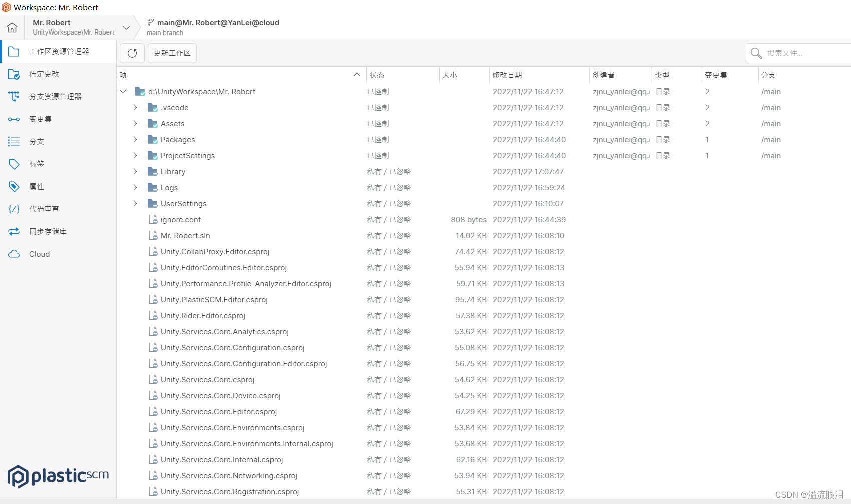Select Unity.Services.Core.Registration.csproj file name
Image resolution: width=851 pixels, height=504 pixels.
(x=230, y=492)
